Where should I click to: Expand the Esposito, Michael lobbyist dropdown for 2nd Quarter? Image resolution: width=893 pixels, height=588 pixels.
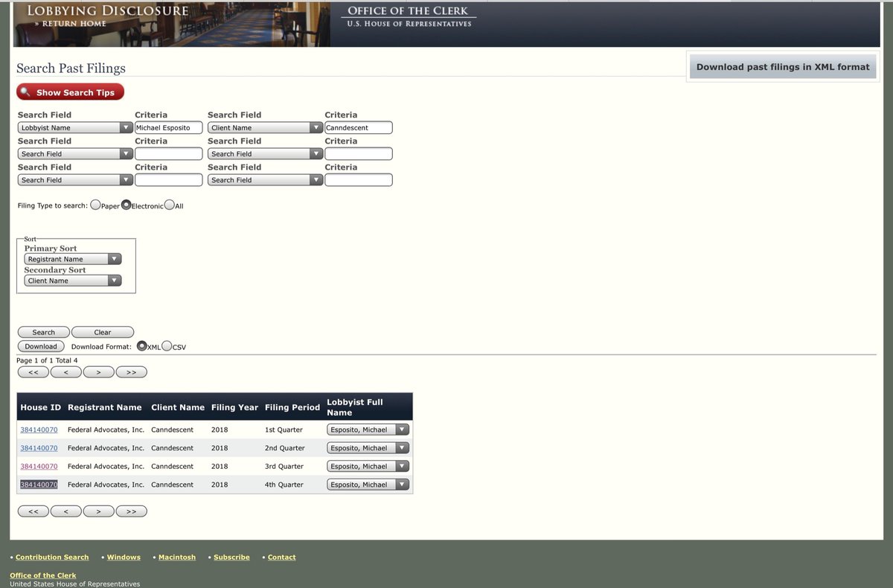(400, 447)
